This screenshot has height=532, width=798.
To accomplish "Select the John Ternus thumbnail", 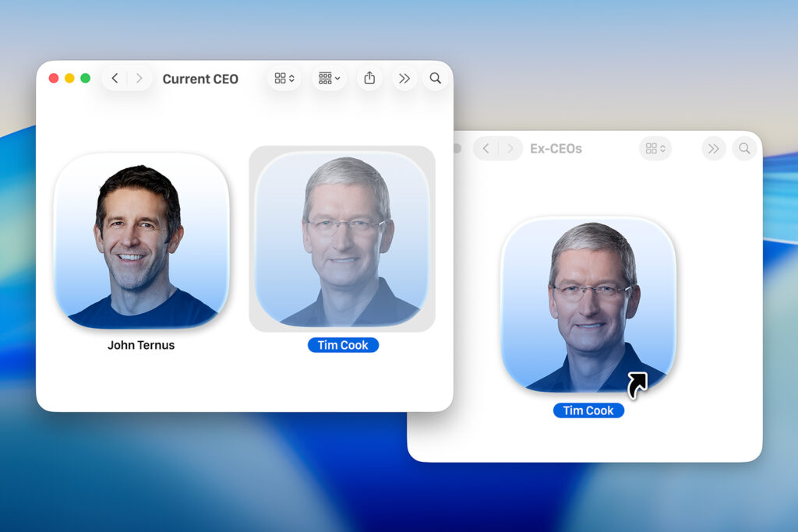I will pyautogui.click(x=141, y=241).
